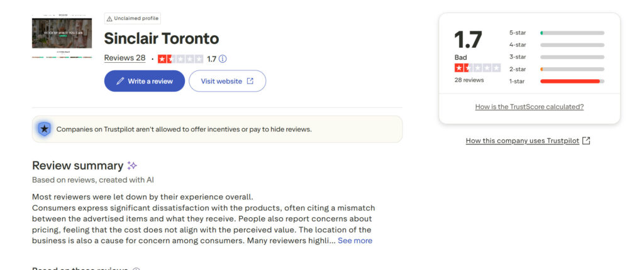
Task: Click the external link icon on Visit website
Action: [250, 81]
